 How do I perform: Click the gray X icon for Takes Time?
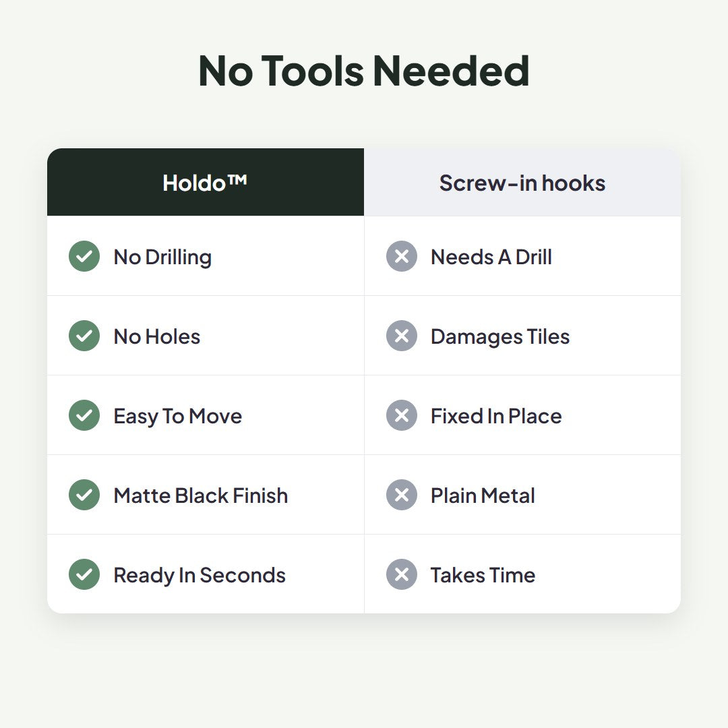(x=402, y=574)
